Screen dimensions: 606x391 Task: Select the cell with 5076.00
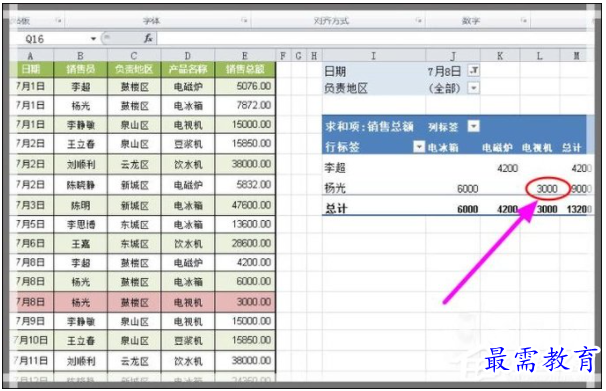(245, 86)
